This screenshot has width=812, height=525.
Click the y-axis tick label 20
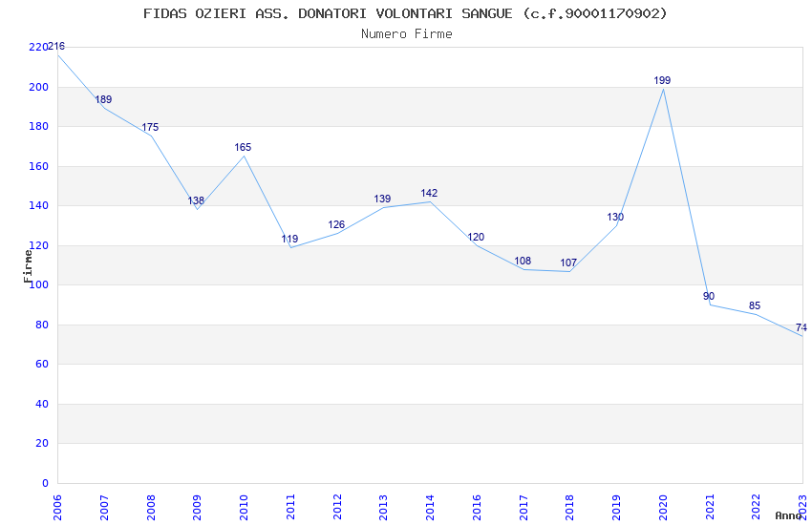pos(41,443)
